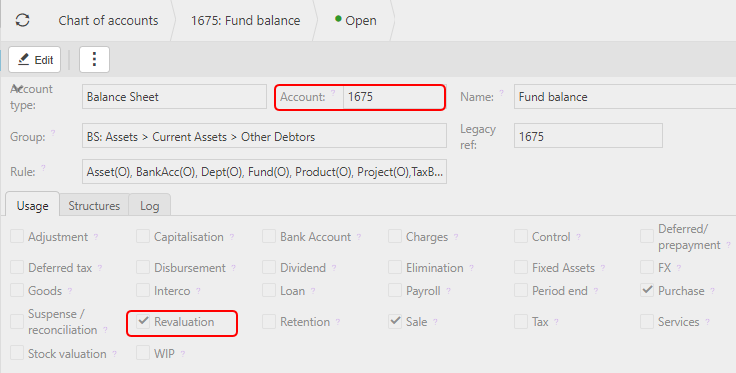Tick the Tax checkbox
The image size is (736, 373).
coord(521,322)
